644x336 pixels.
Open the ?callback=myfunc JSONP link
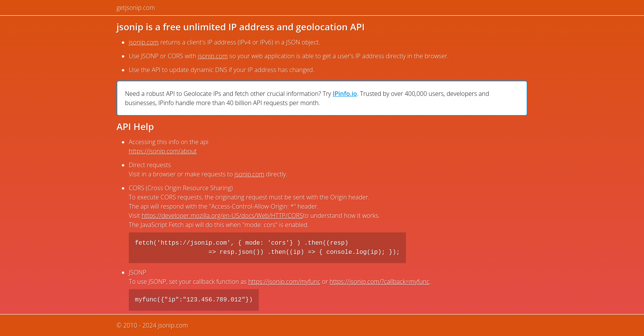coord(379,282)
